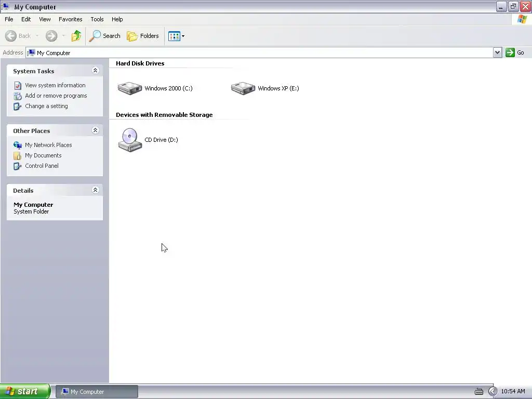Click the Search magnifier button
Screen dimensions: 532x399
tap(104, 36)
